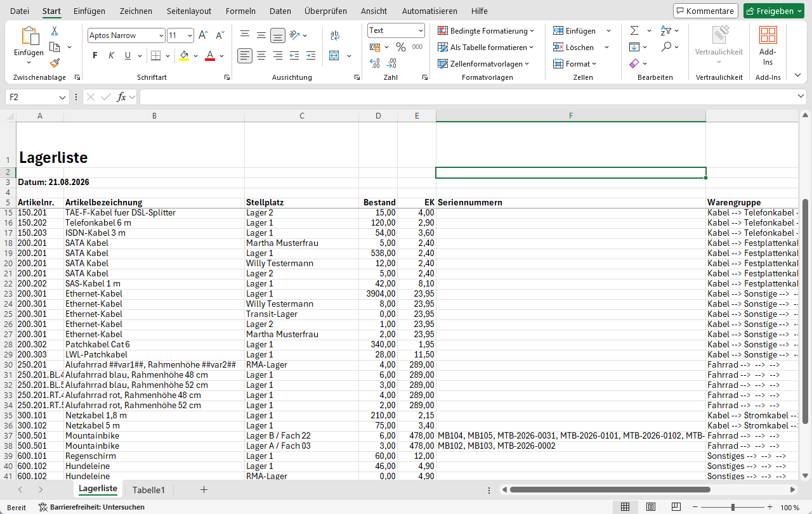
Task: Expand the formula bar with its chevron
Action: (x=801, y=96)
